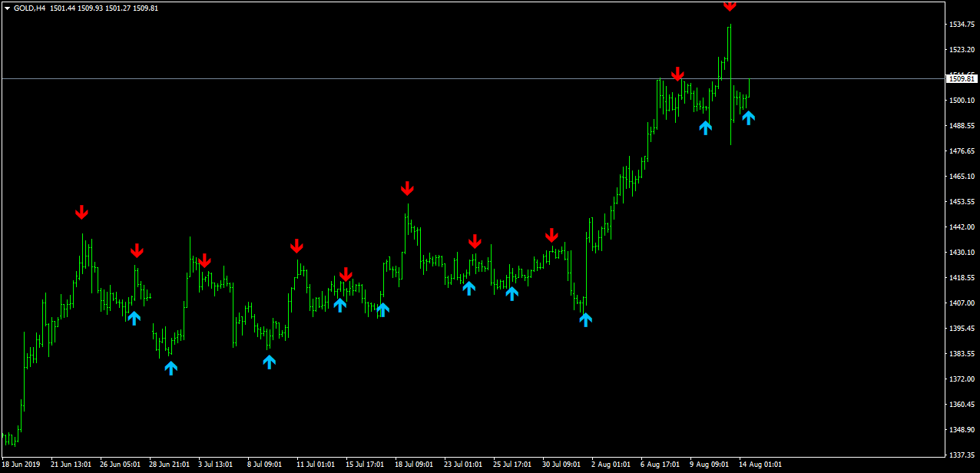Select the lowest blue up arrow on chart

click(171, 368)
